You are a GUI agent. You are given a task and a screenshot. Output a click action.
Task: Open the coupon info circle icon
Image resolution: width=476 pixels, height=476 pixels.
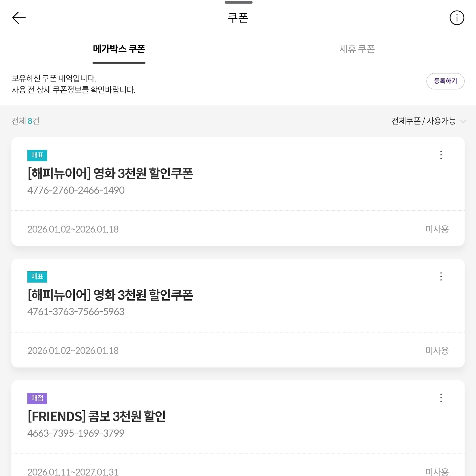point(457,18)
